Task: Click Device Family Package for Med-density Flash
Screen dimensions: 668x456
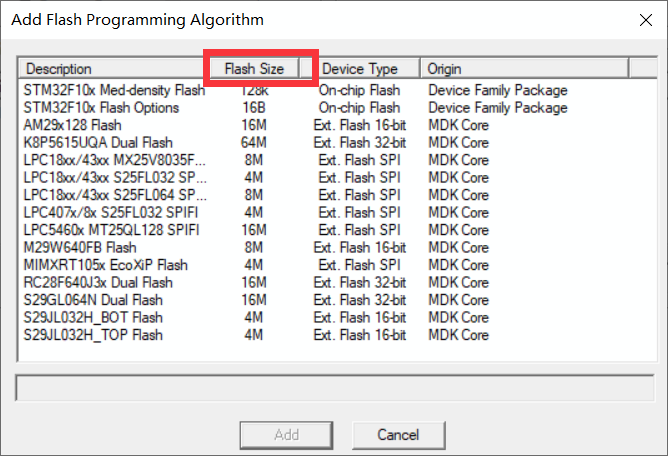Action: (x=498, y=90)
